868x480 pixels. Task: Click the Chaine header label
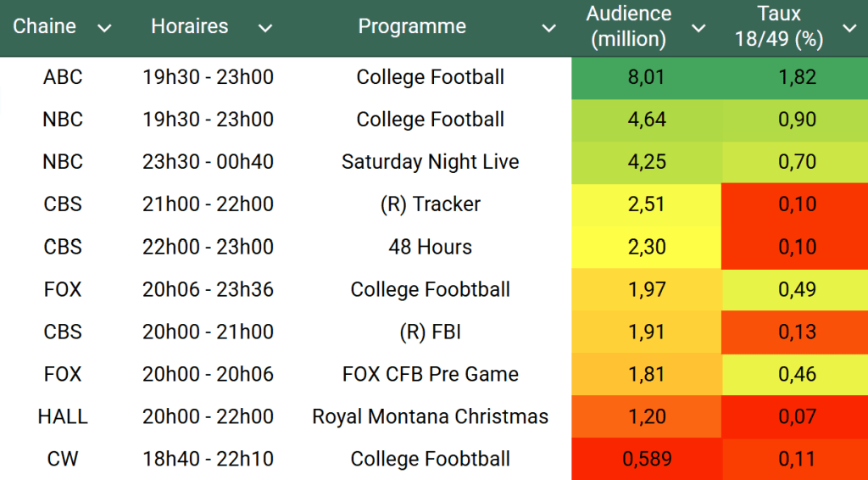coord(45,26)
